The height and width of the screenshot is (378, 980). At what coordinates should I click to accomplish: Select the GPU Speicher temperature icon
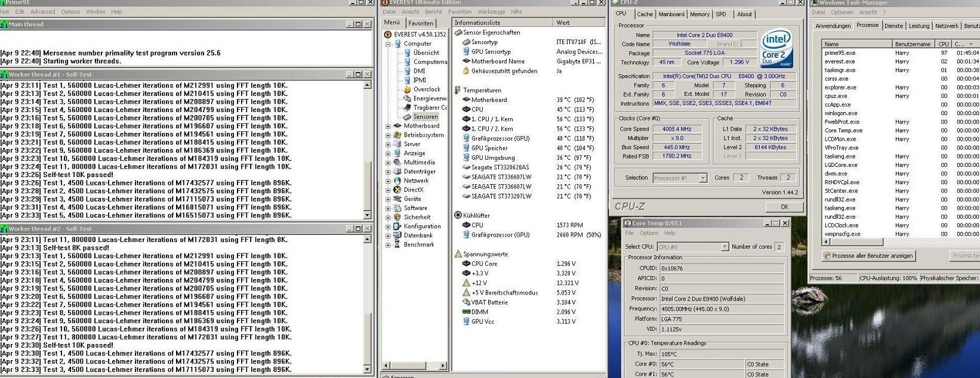[x=466, y=148]
